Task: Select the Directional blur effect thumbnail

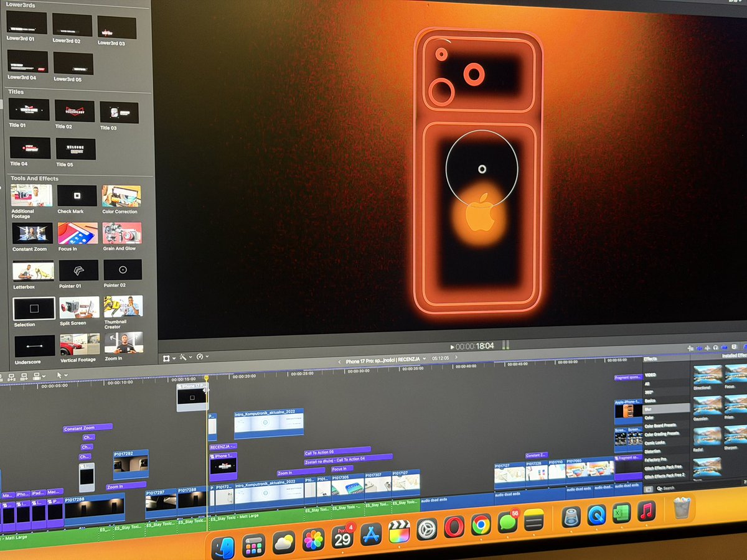Action: click(x=708, y=374)
